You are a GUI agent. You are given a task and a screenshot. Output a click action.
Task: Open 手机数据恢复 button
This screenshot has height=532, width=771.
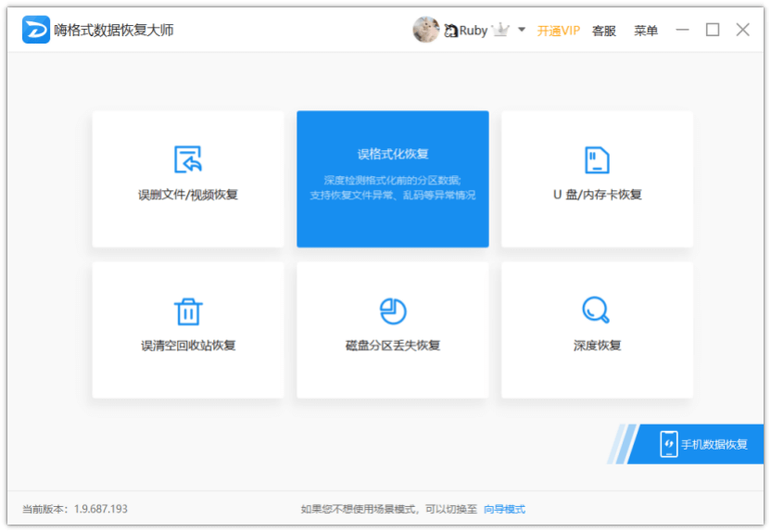tap(695, 444)
